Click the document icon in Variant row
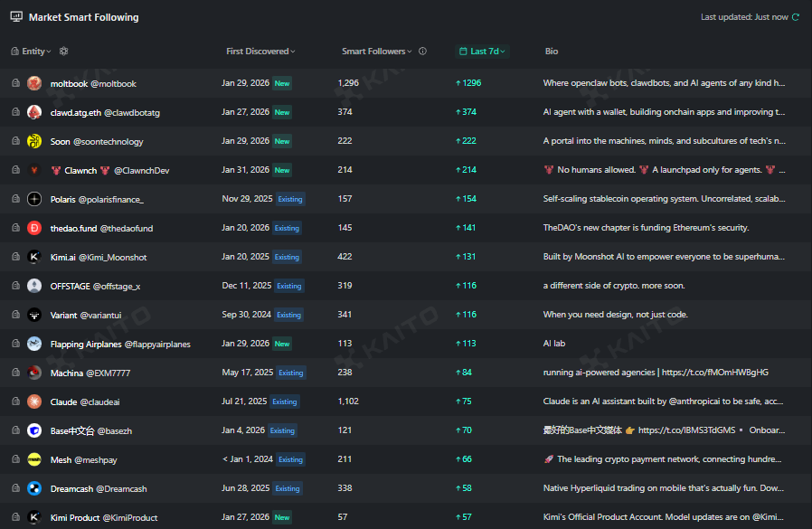 [x=15, y=315]
